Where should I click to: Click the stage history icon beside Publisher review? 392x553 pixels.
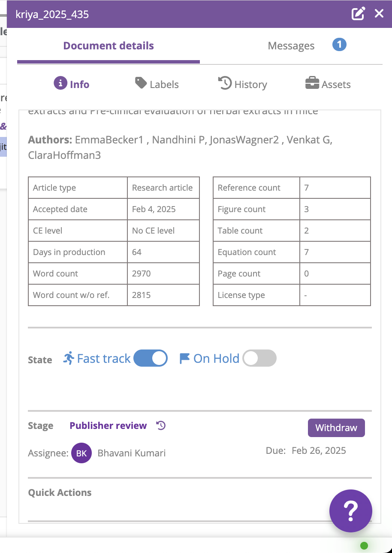pos(161,425)
